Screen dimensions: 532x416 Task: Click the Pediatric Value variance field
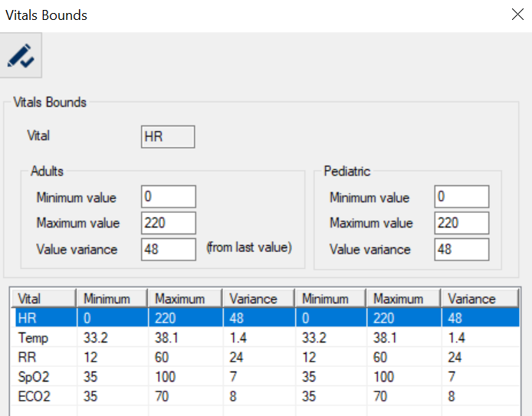coord(461,249)
